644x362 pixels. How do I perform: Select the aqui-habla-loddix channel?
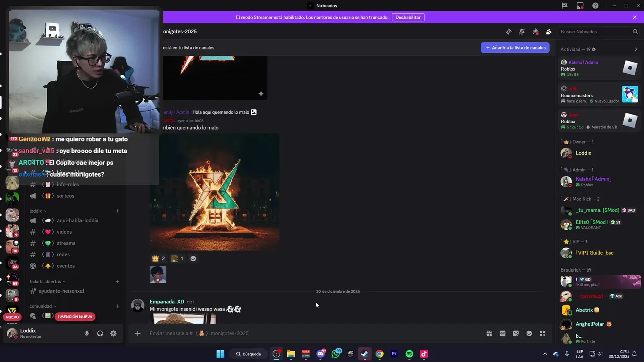[77, 220]
